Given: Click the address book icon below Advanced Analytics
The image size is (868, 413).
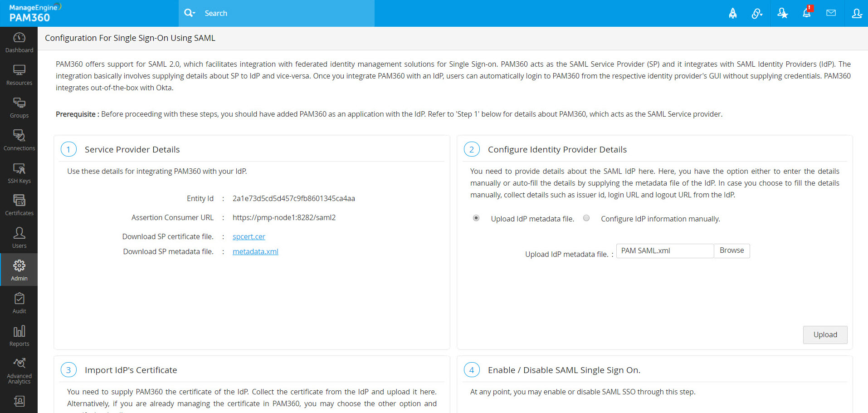Looking at the screenshot, I should click(19, 401).
